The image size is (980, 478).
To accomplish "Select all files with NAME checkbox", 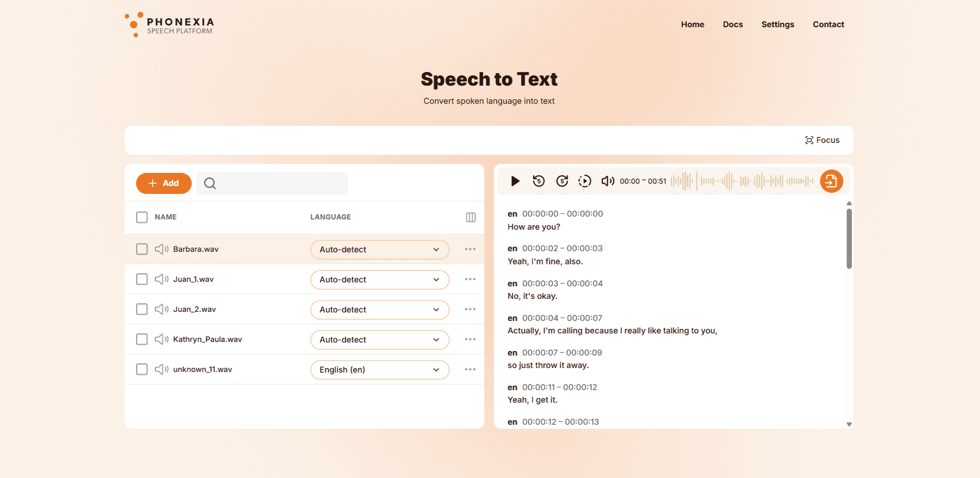I will (x=142, y=217).
